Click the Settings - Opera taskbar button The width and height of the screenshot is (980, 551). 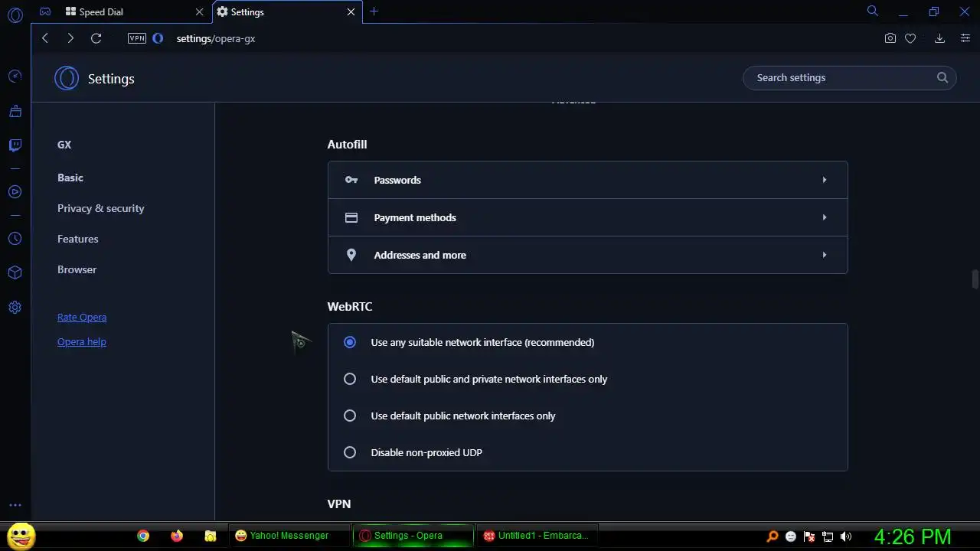(413, 536)
